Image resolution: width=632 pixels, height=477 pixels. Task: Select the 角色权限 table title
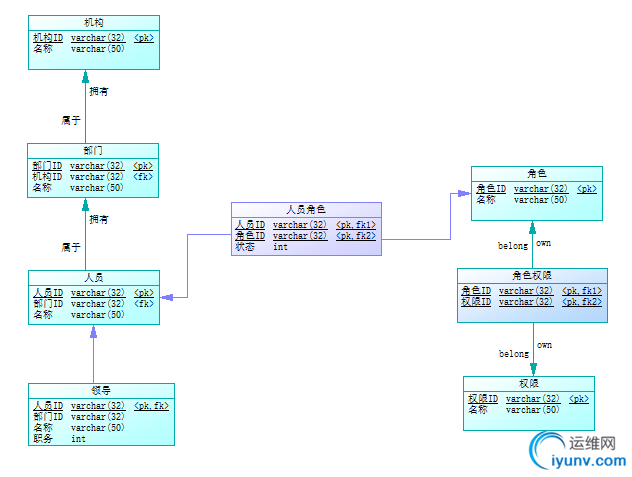tap(532, 275)
